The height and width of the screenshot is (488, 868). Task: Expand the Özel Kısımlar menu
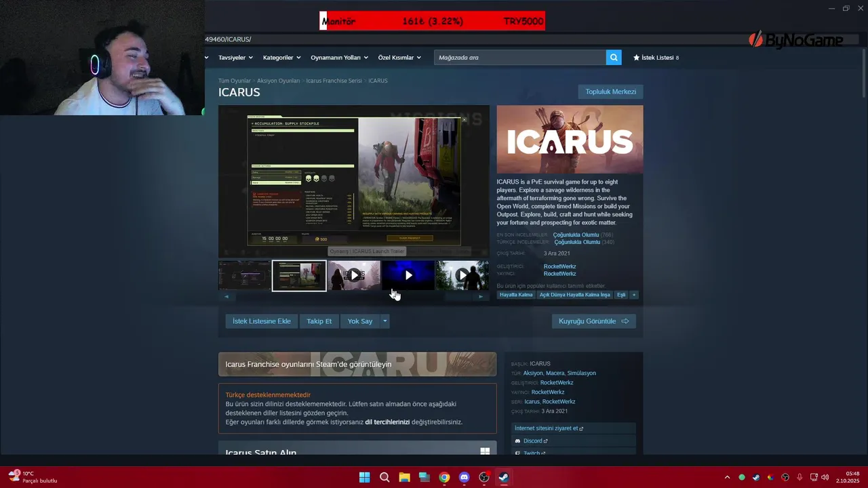(399, 58)
